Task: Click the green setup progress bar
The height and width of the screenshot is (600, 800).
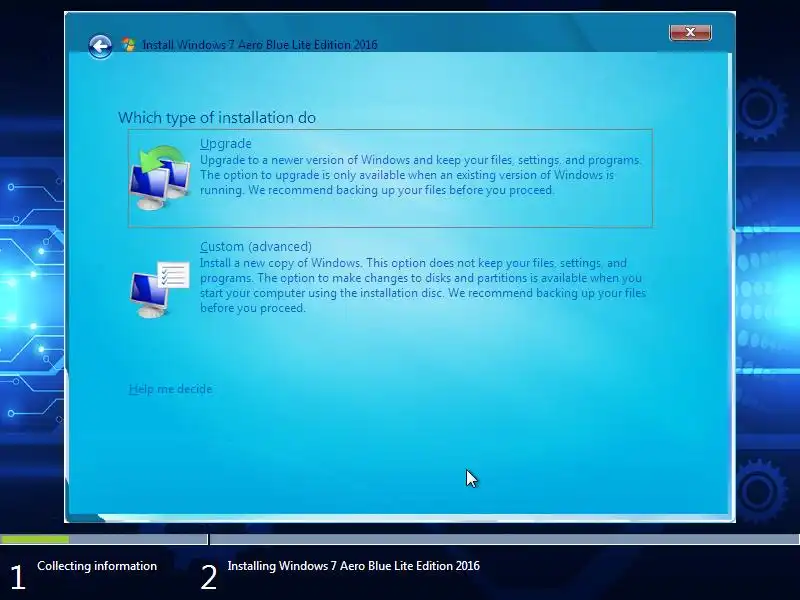Action: tap(35, 539)
